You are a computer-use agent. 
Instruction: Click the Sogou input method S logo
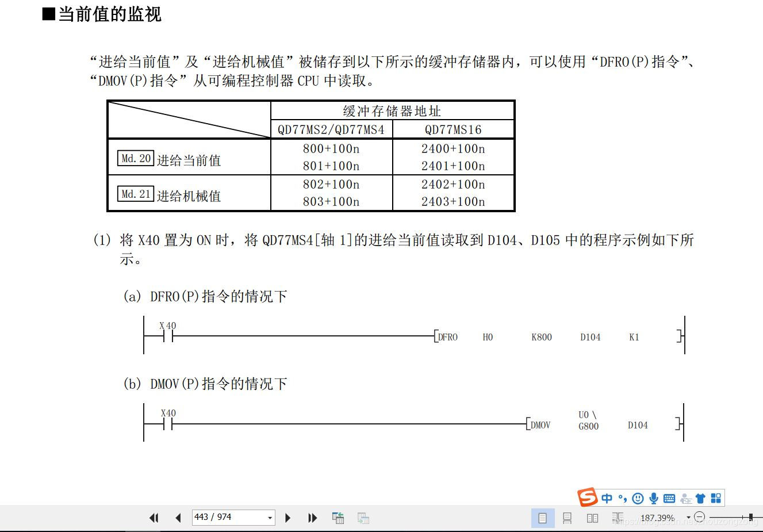[588, 497]
